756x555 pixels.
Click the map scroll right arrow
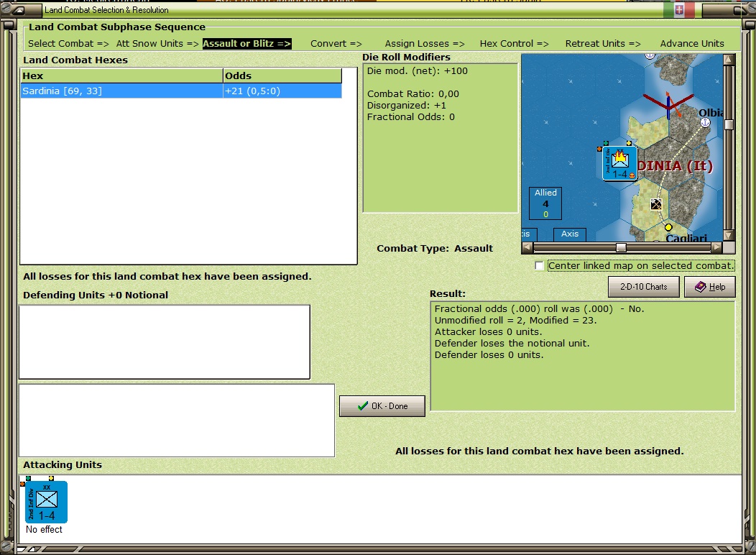click(717, 247)
